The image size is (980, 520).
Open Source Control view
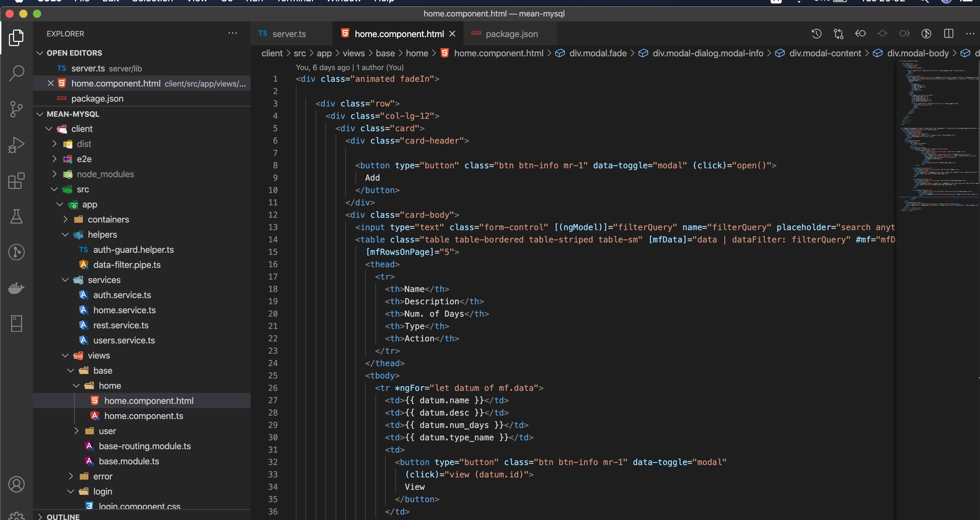tap(16, 109)
